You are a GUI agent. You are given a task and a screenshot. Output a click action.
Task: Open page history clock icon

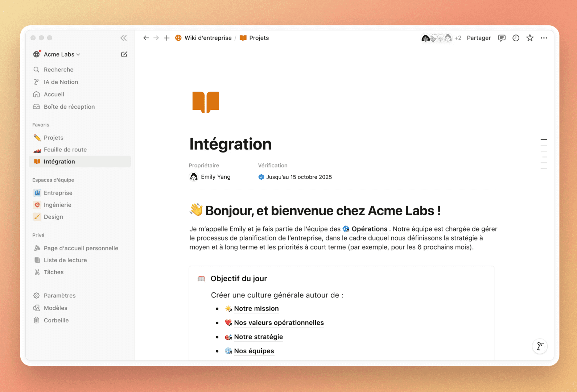516,38
